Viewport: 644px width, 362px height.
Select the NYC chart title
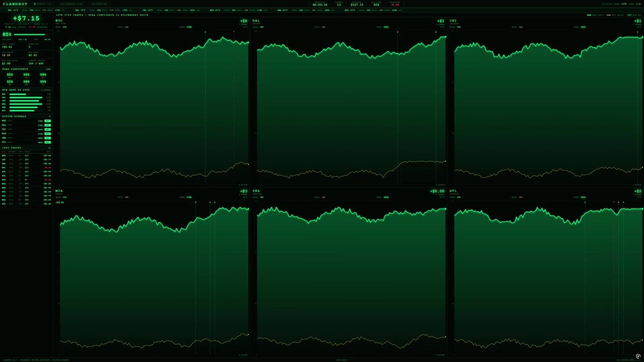click(x=59, y=20)
